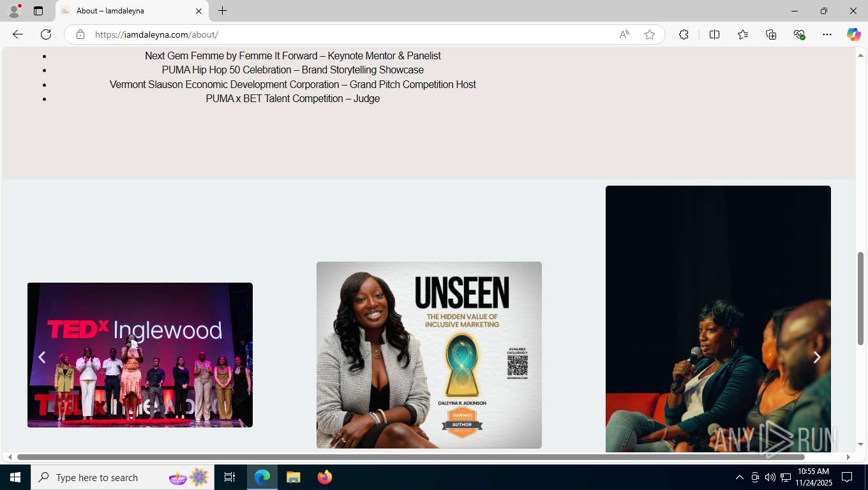Show previous carousel slide
The image size is (868, 490).
[42, 357]
